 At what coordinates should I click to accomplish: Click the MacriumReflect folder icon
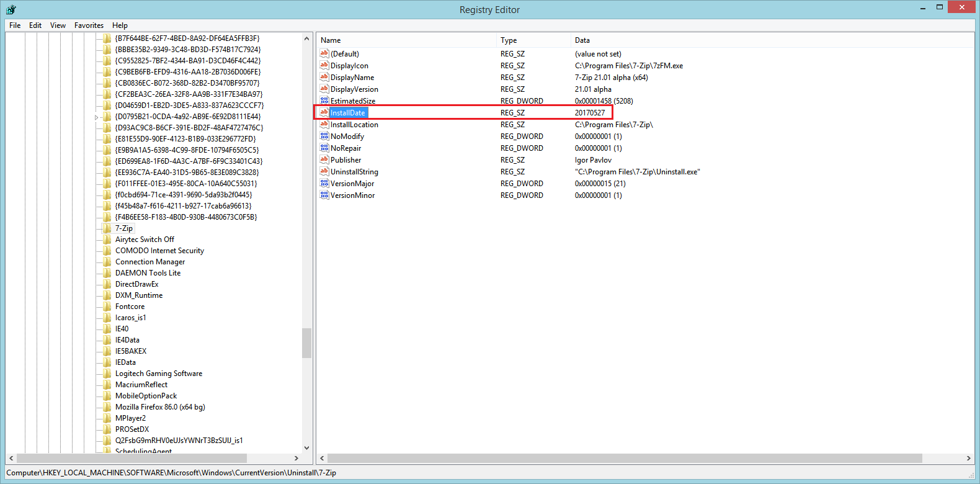[x=107, y=385]
